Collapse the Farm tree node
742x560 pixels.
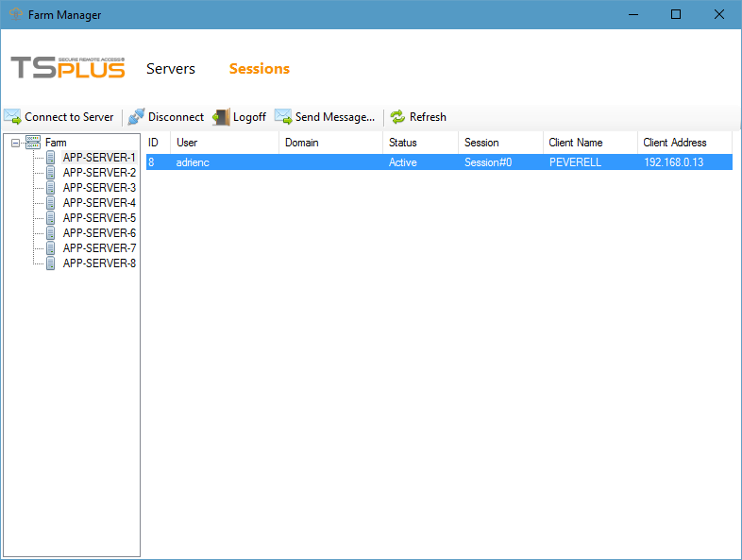pos(15,143)
